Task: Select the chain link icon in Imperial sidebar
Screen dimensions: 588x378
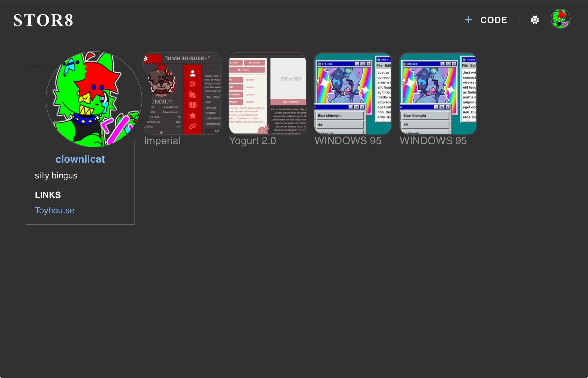Action: pyautogui.click(x=193, y=126)
